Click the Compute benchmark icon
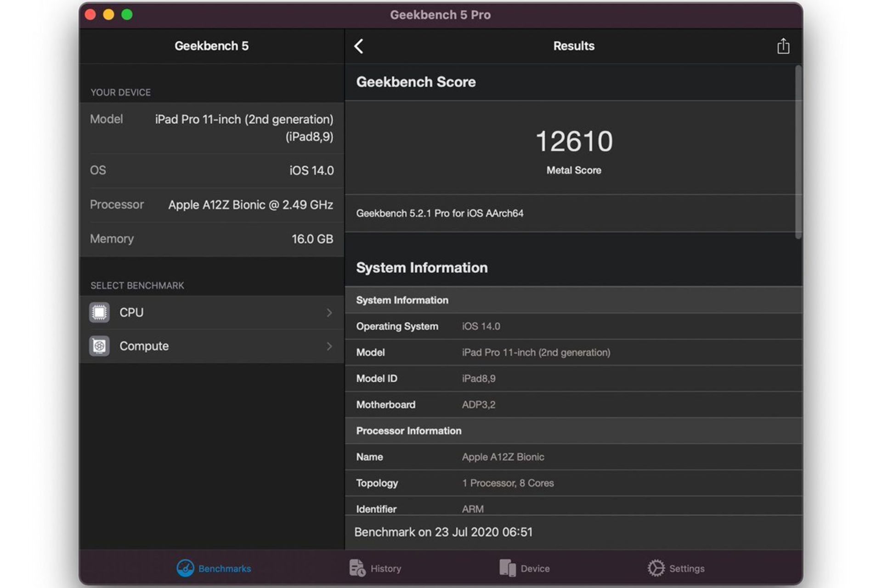 coord(99,346)
